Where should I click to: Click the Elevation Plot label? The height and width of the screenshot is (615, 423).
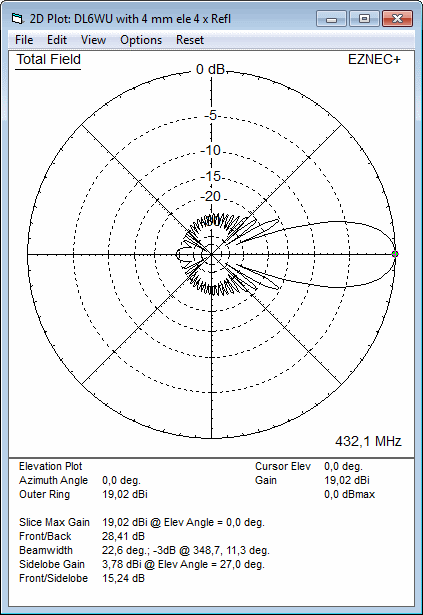pyautogui.click(x=51, y=466)
